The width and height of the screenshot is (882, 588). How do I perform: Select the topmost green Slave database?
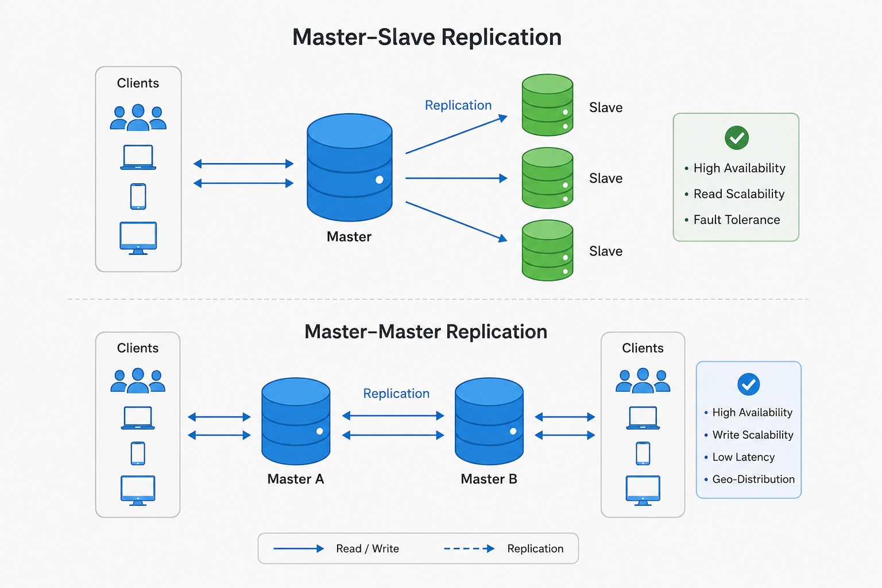(547, 105)
